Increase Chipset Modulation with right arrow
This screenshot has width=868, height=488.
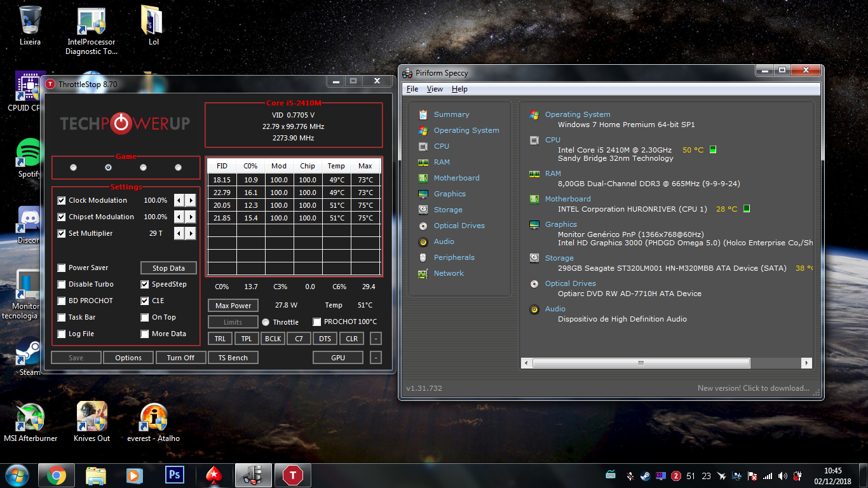coord(191,217)
